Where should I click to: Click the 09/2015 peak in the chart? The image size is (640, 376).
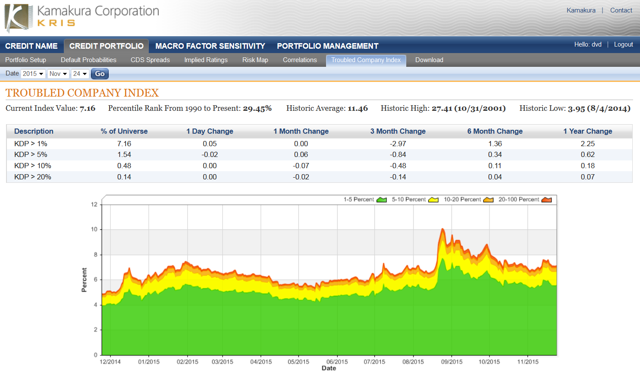[443, 230]
